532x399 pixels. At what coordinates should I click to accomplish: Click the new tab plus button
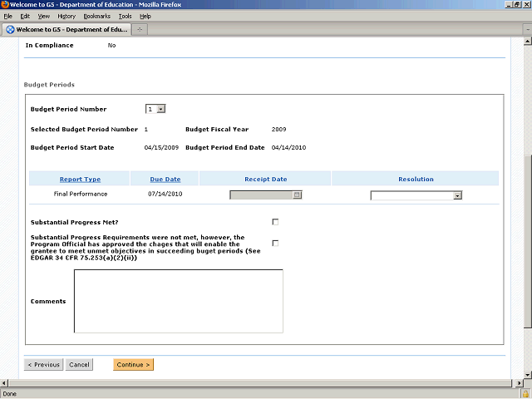140,30
